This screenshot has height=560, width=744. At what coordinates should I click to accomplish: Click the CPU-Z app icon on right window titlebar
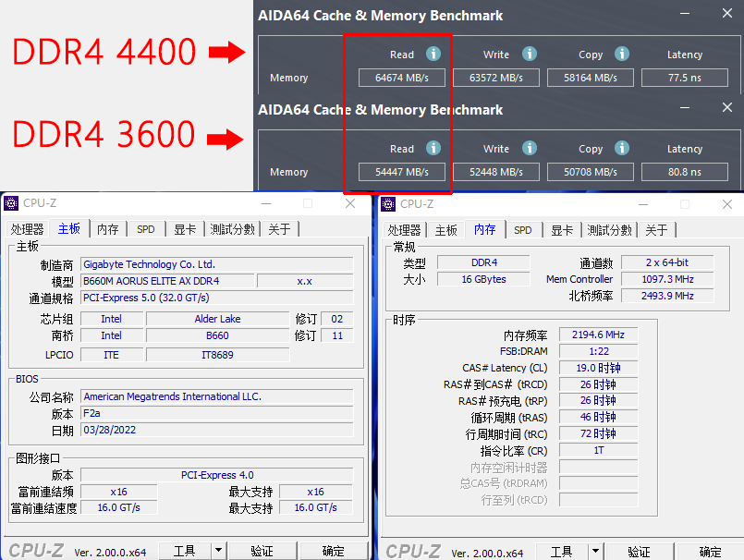coord(389,202)
